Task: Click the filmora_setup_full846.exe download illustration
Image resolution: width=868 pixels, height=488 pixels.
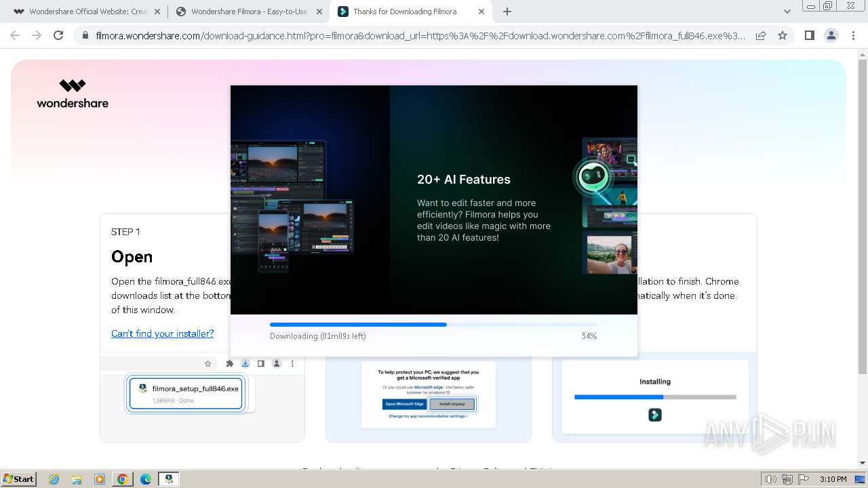Action: [186, 394]
